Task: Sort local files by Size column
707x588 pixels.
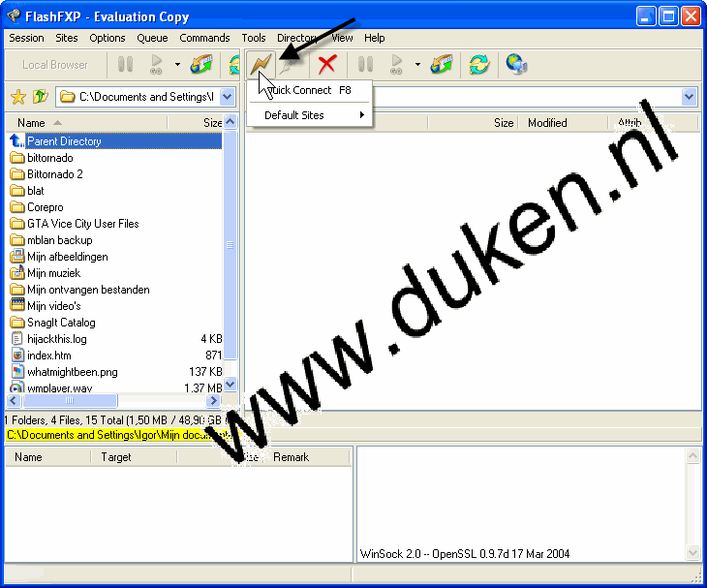Action: point(196,123)
